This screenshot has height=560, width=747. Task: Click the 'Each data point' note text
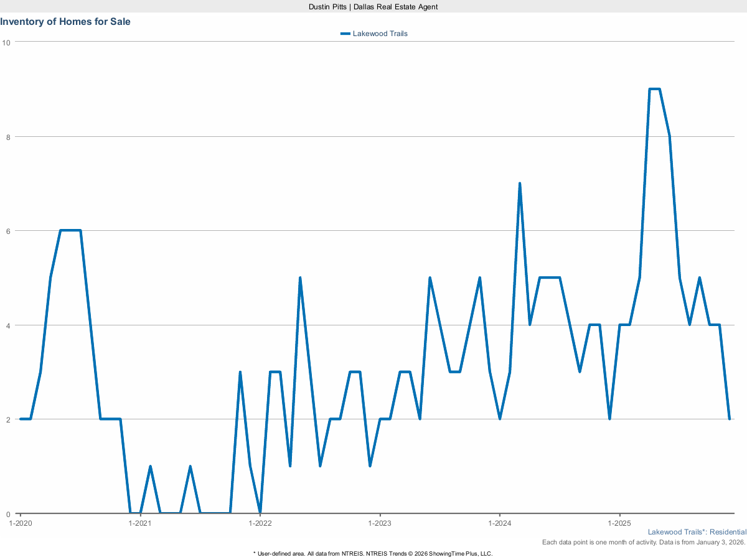coord(644,543)
